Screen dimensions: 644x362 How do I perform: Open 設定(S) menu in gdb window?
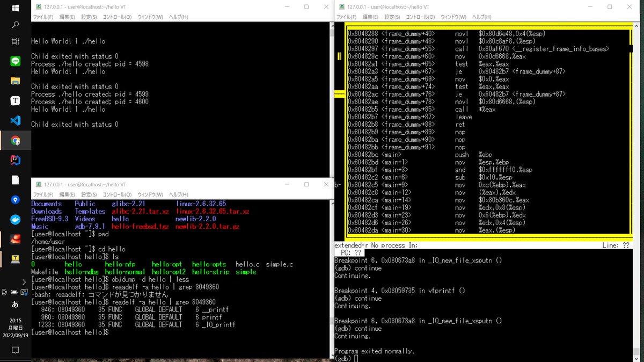tap(392, 17)
